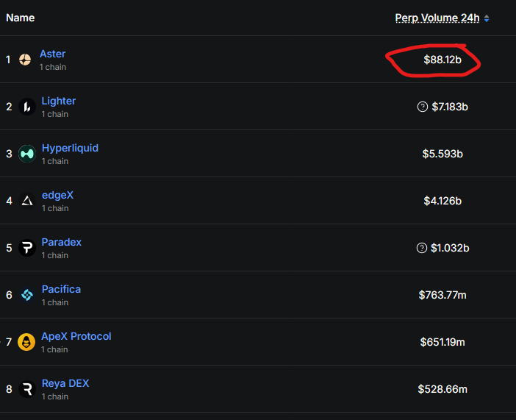Screen dimensions: 516x420
Task: Visit the Paradex protocol page
Action: coord(61,242)
